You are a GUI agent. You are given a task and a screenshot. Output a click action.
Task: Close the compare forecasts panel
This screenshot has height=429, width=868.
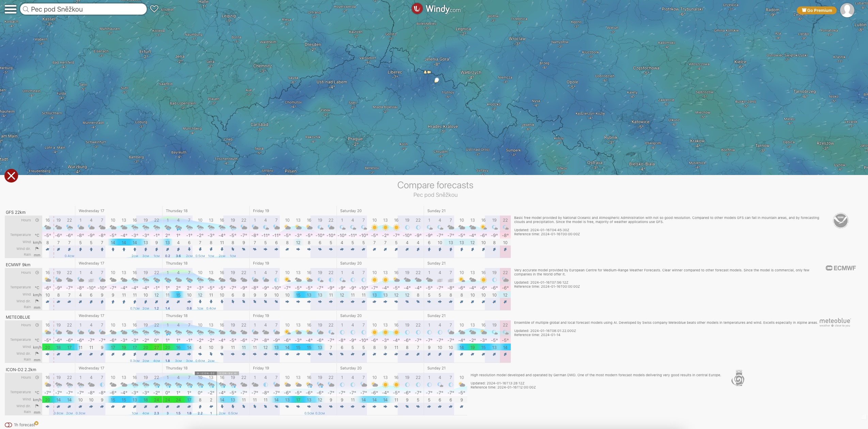[11, 176]
